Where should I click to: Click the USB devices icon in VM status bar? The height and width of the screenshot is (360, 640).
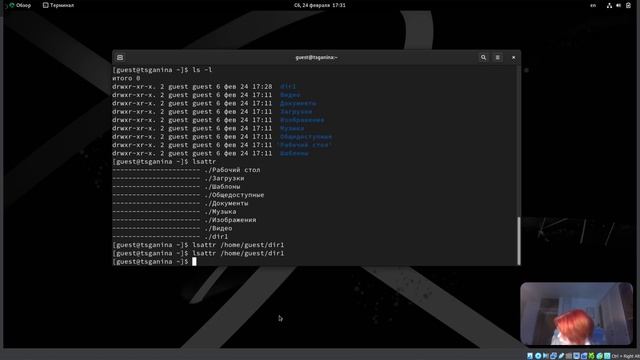pos(561,356)
